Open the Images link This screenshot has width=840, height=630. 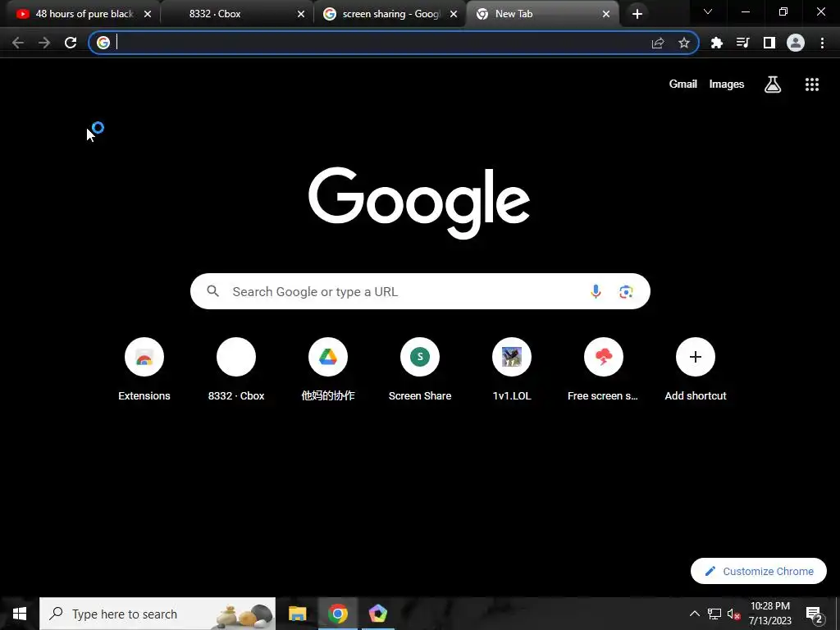click(x=727, y=84)
